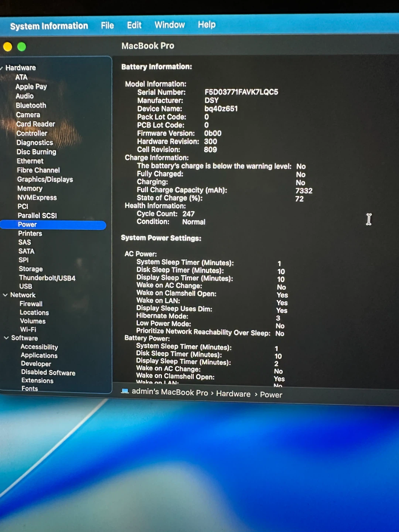Select PCI in the sidebar
Screen dimensions: 399x532
[23, 207]
